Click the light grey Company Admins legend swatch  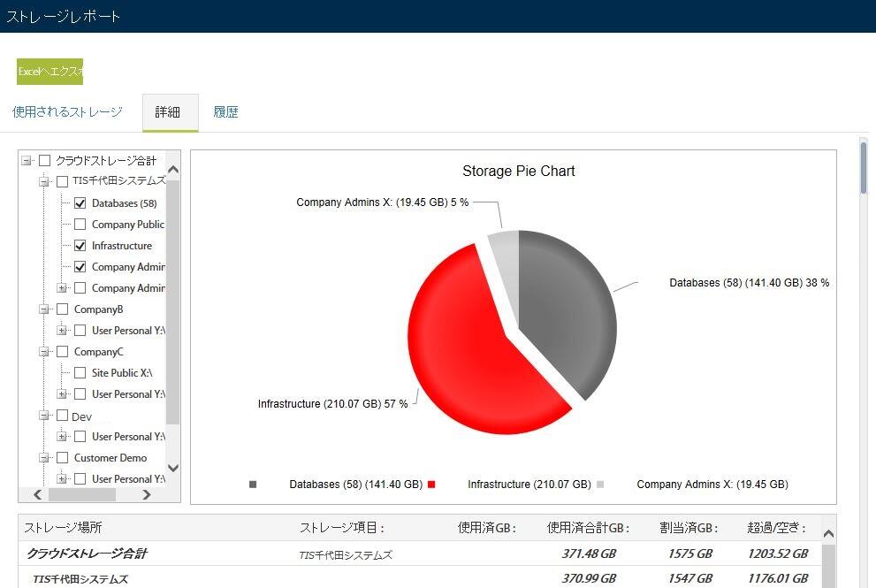pyautogui.click(x=600, y=485)
